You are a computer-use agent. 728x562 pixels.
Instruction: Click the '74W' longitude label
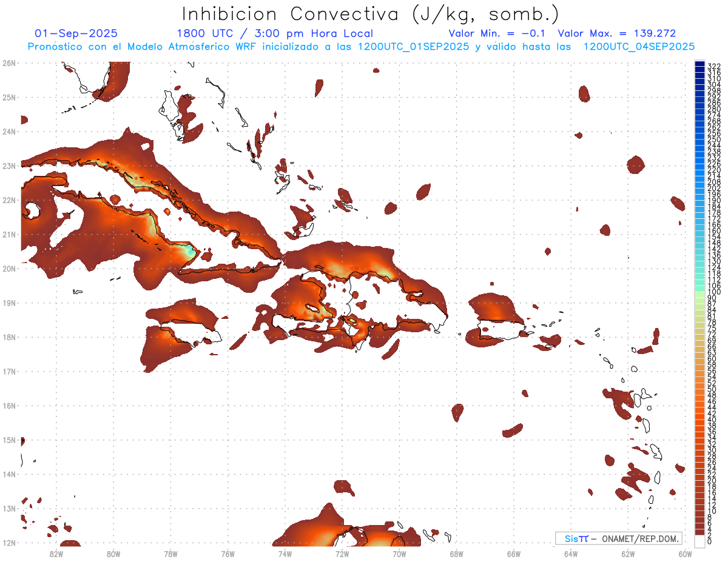[285, 554]
